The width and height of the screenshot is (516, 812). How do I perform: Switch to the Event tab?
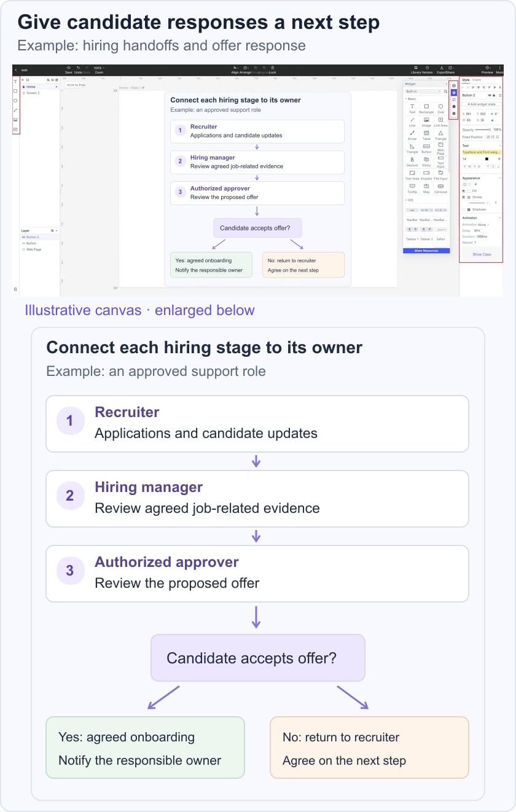[477, 80]
